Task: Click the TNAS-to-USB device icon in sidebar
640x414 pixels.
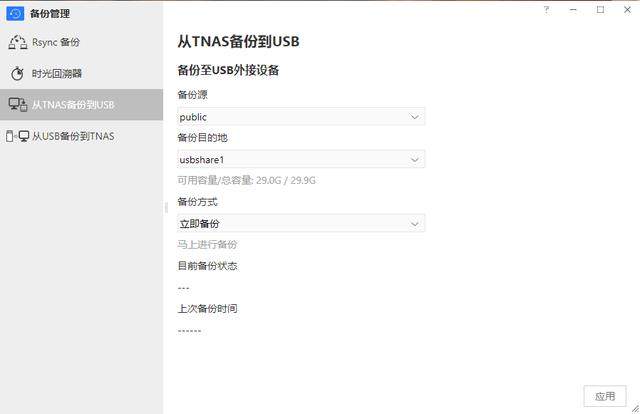Action: tap(17, 104)
